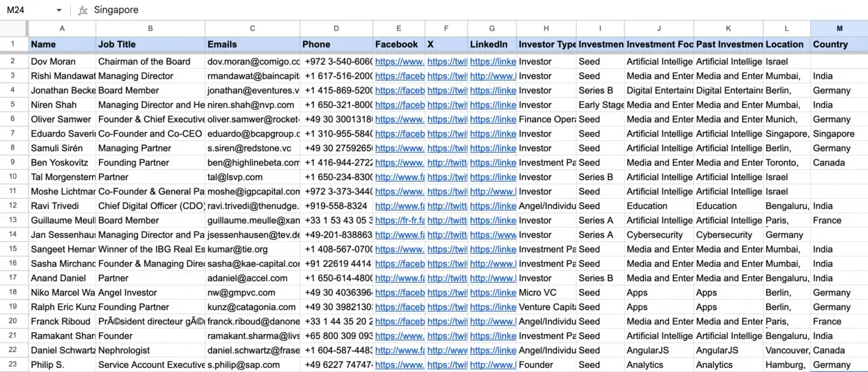Select column M header
The height and width of the screenshot is (372, 868).
tap(839, 28)
